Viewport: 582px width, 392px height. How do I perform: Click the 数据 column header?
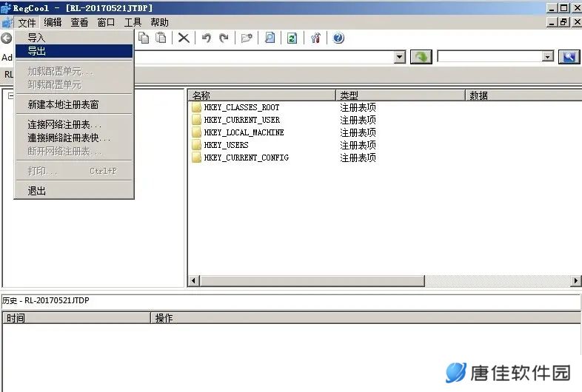(524, 95)
